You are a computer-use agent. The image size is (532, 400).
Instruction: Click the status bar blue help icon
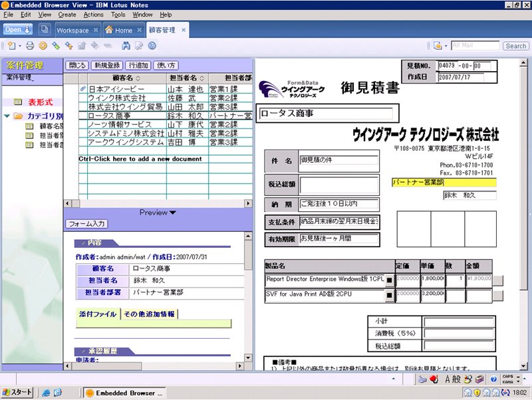click(x=493, y=379)
